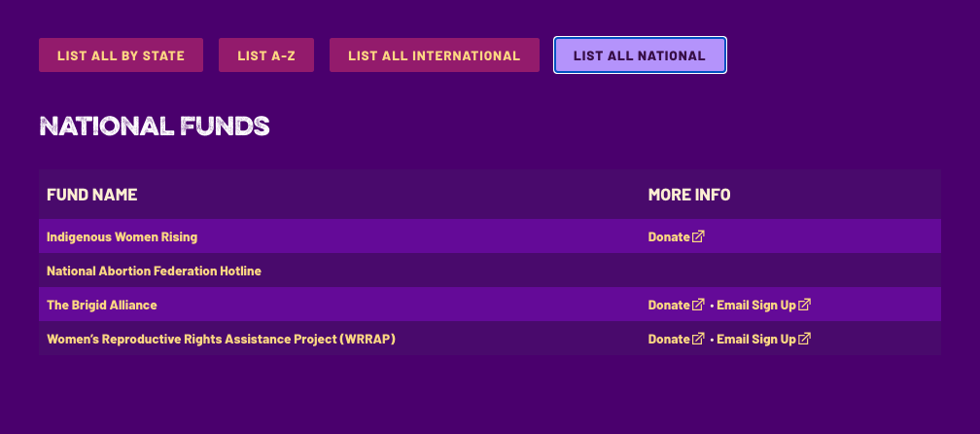Open the Women's Reproductive Rights Assistance Project link

pos(222,339)
